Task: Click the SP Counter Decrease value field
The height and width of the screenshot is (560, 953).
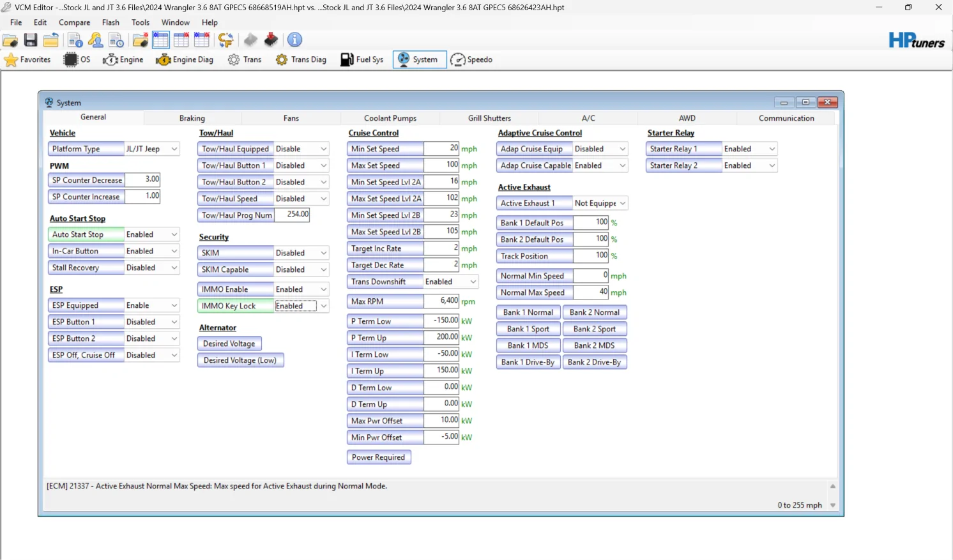Action: pos(142,180)
